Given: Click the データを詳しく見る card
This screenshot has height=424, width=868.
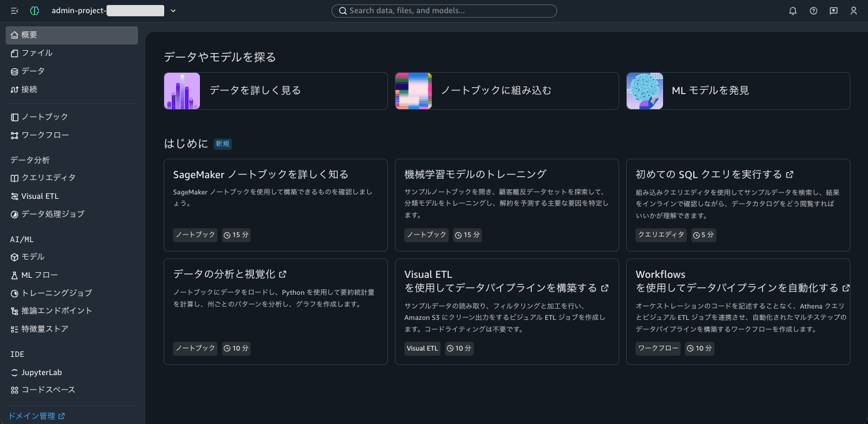Looking at the screenshot, I should (x=276, y=91).
